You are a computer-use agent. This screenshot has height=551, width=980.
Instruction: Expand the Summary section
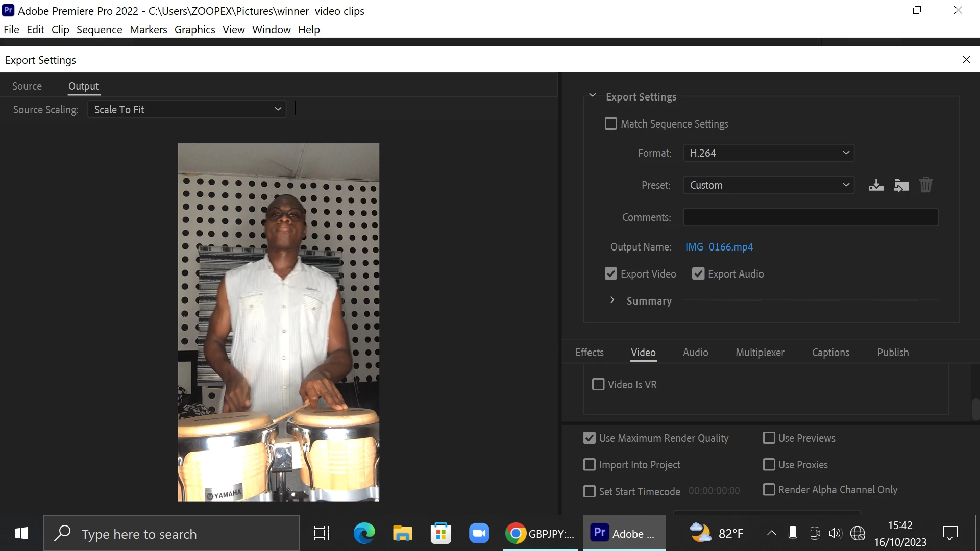(612, 300)
